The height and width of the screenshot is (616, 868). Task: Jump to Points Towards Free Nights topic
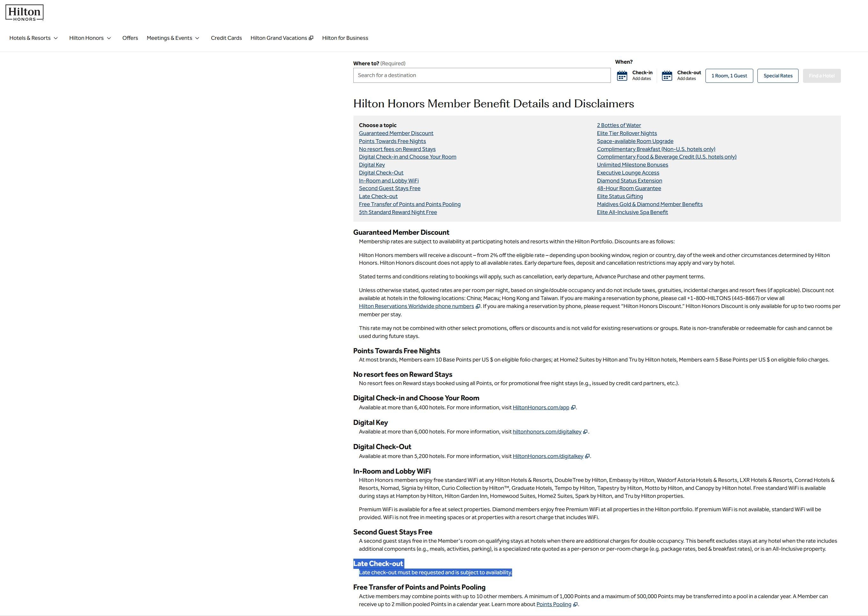pos(392,141)
